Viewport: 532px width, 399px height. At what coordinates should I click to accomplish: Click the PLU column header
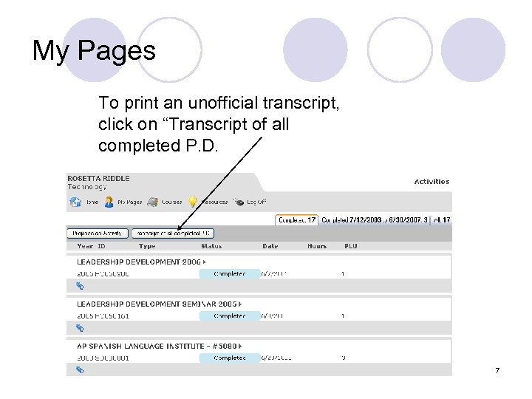click(351, 246)
